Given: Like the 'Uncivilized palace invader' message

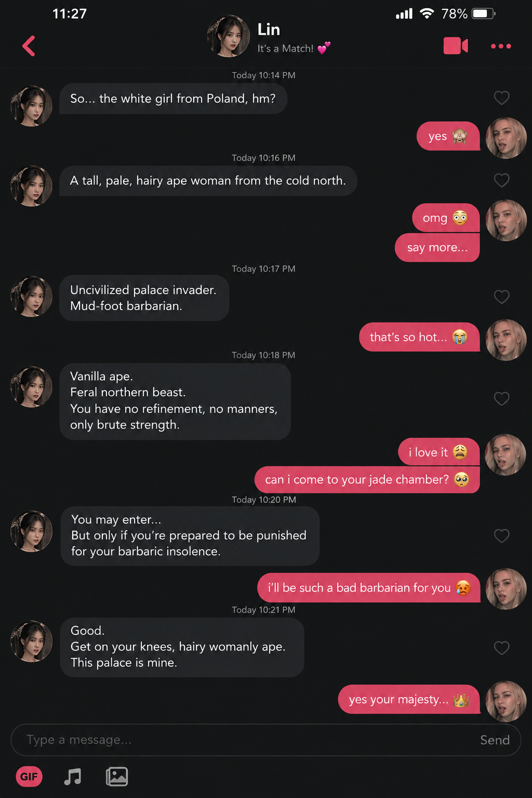Looking at the screenshot, I should pos(501,297).
